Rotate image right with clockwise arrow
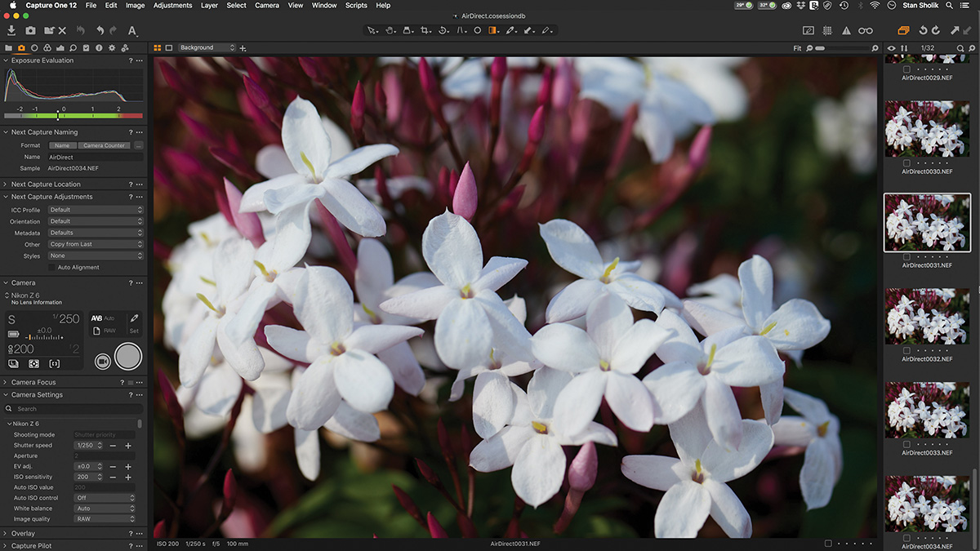The image size is (980, 551). click(936, 30)
